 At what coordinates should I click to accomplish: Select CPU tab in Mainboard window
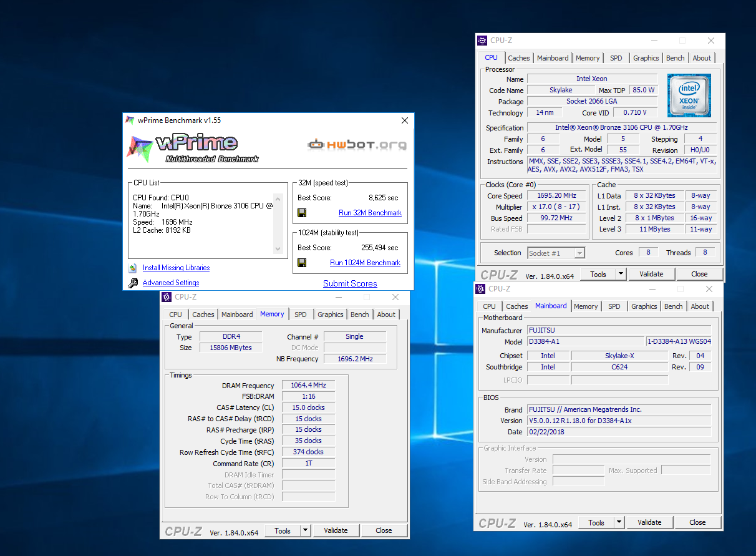click(x=490, y=306)
